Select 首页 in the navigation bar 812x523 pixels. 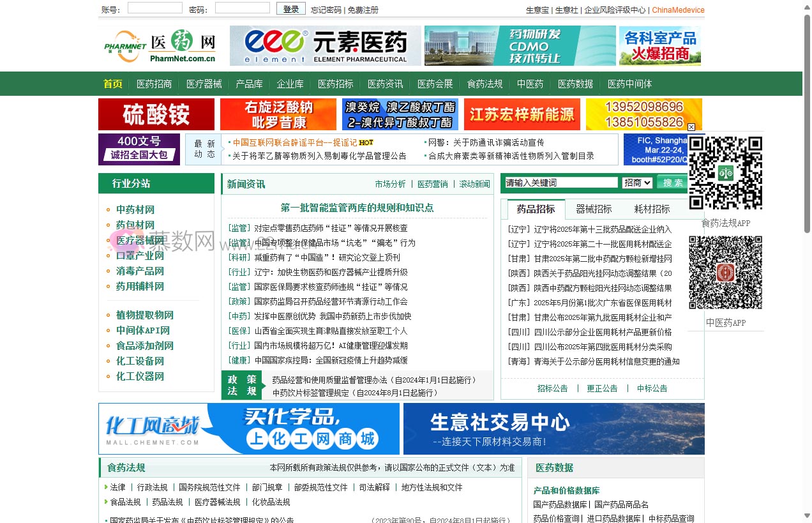(x=112, y=84)
